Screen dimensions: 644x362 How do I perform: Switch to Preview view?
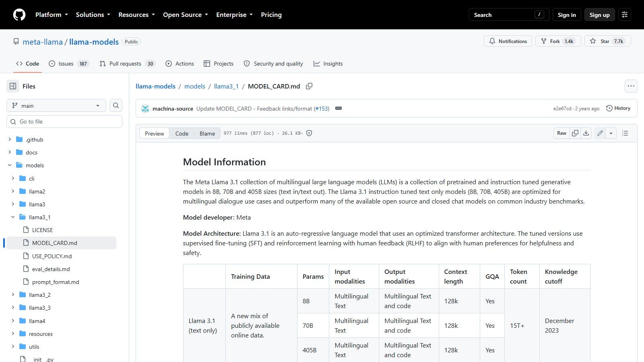coord(155,134)
